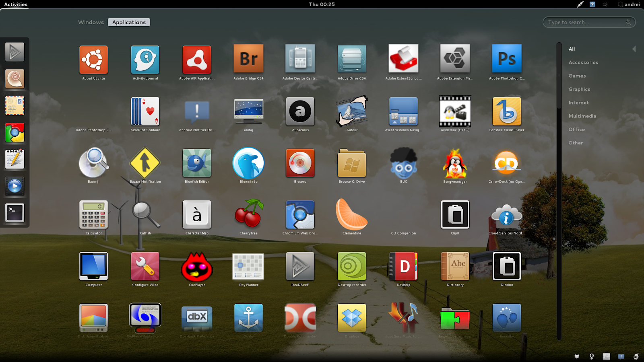Open CuePlayer application

click(197, 266)
